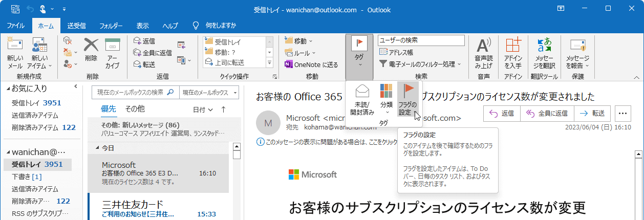Reverse sort order with the up arrow
644x220 pixels.
point(223,109)
